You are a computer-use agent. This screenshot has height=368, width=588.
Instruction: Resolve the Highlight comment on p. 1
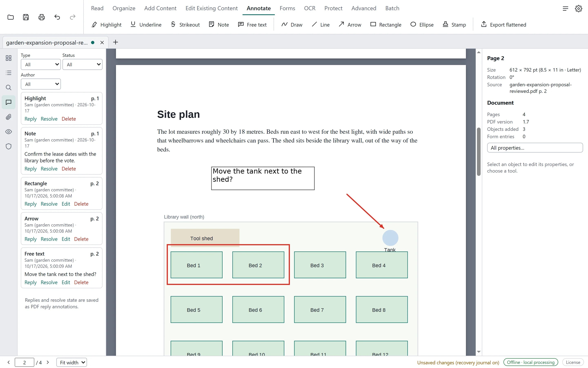click(49, 119)
